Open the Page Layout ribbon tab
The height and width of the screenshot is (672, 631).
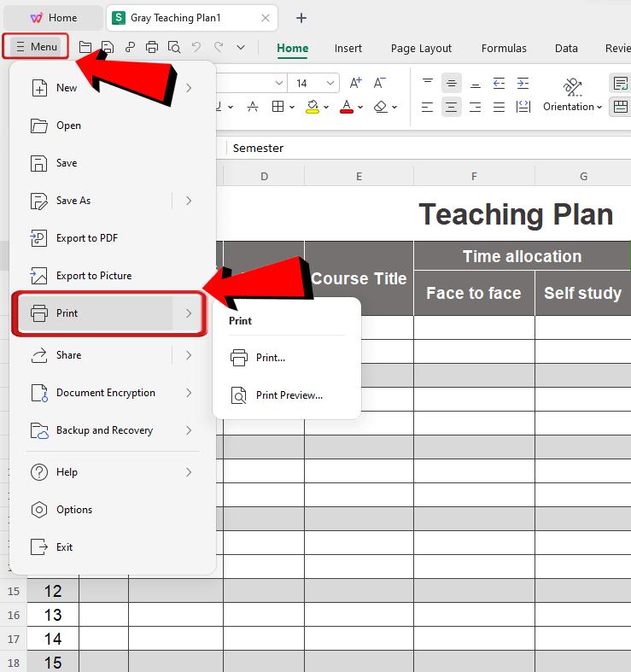[421, 49]
